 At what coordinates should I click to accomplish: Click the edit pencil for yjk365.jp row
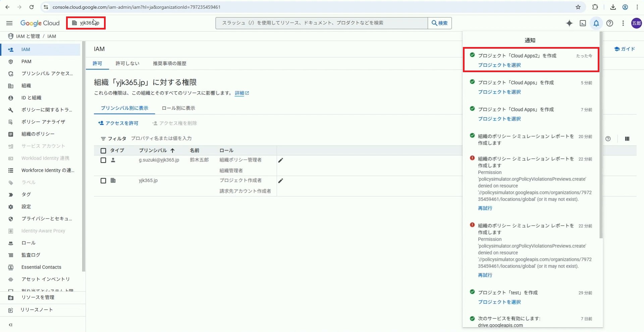pyautogui.click(x=281, y=181)
